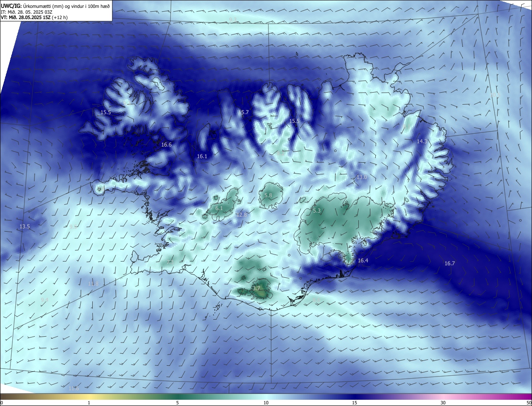Click the 15 tick label on the color scale

click(355, 403)
